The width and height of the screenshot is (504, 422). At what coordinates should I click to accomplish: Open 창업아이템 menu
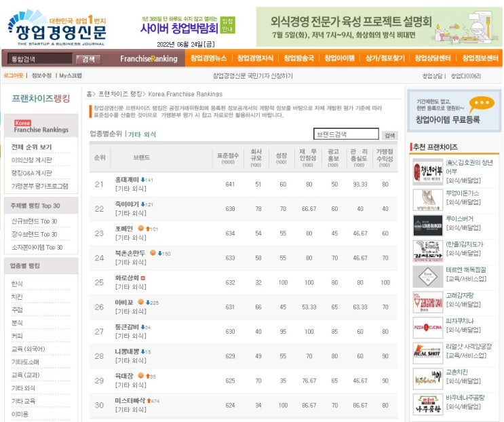[339, 58]
